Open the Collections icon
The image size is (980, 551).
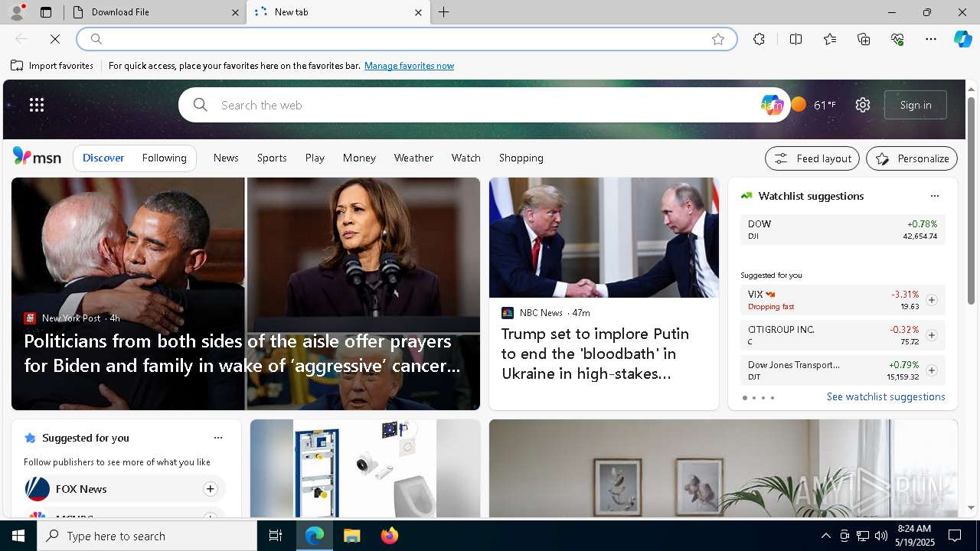[x=864, y=39]
